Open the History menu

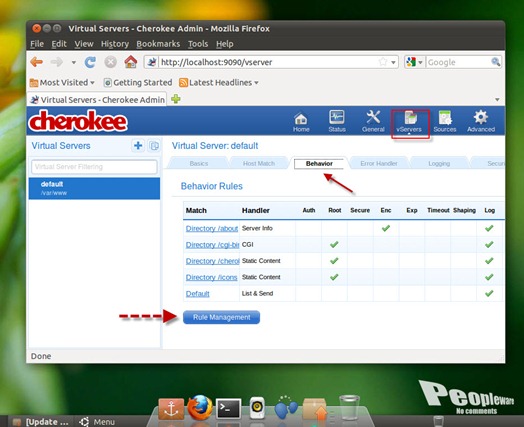pyautogui.click(x=115, y=44)
